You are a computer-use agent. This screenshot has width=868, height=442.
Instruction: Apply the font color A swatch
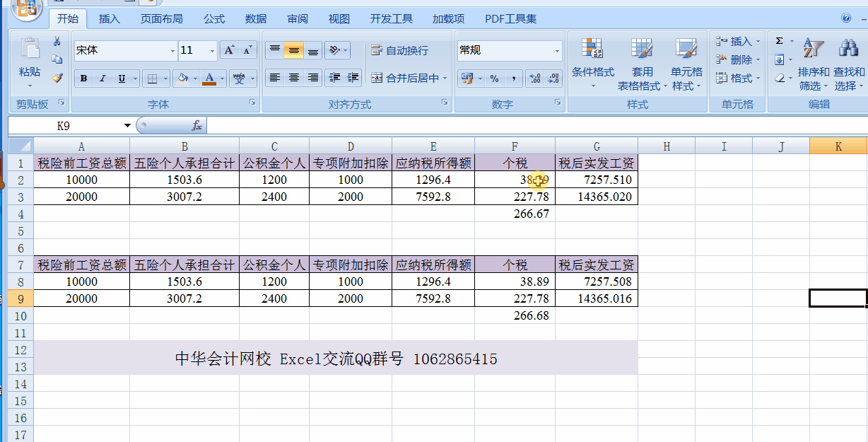[209, 78]
